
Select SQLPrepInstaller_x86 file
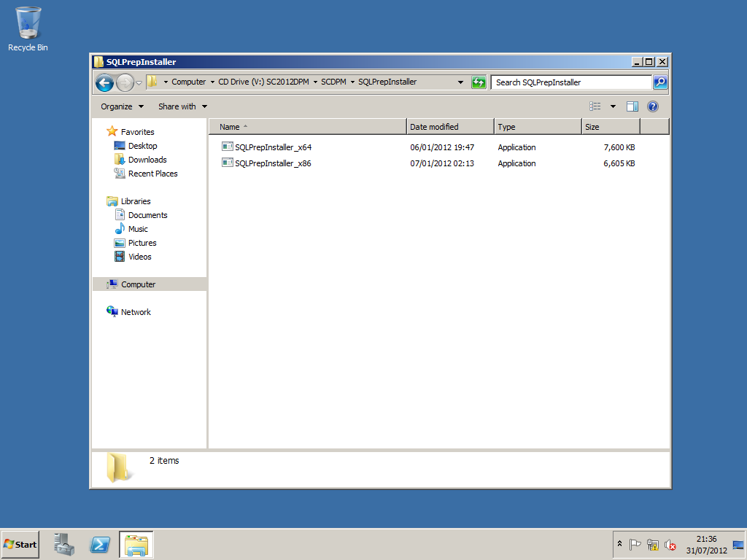273,163
